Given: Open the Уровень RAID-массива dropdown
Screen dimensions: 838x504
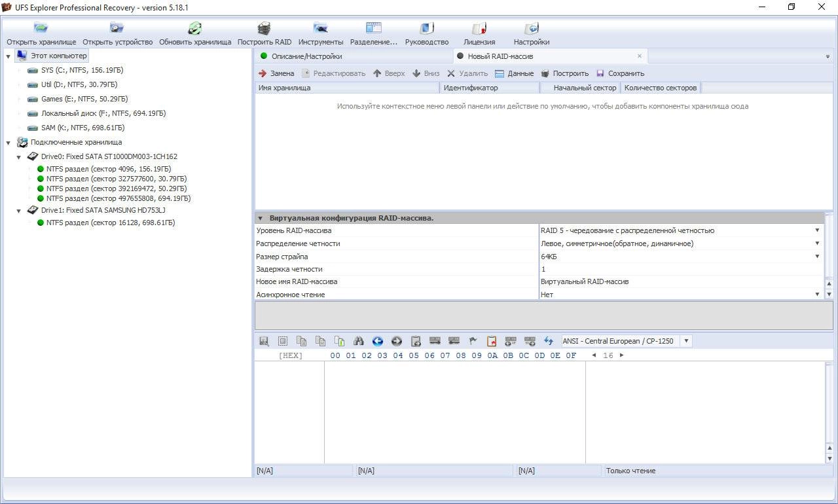Looking at the screenshot, I should point(817,230).
